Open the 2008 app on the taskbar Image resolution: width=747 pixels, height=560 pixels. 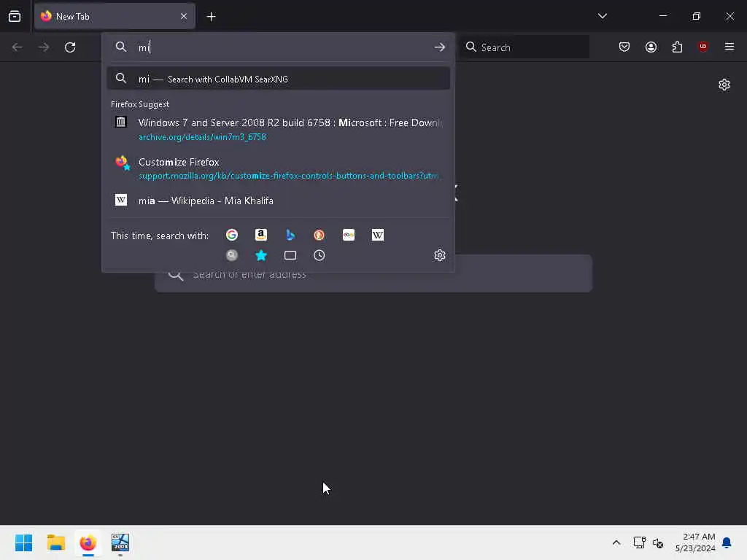click(x=120, y=542)
